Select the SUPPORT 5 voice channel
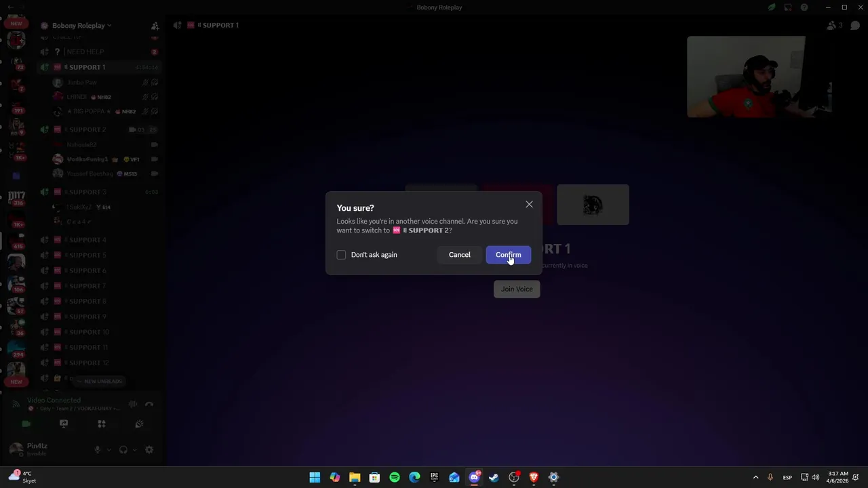Screen dimensions: 868x488 99,256
